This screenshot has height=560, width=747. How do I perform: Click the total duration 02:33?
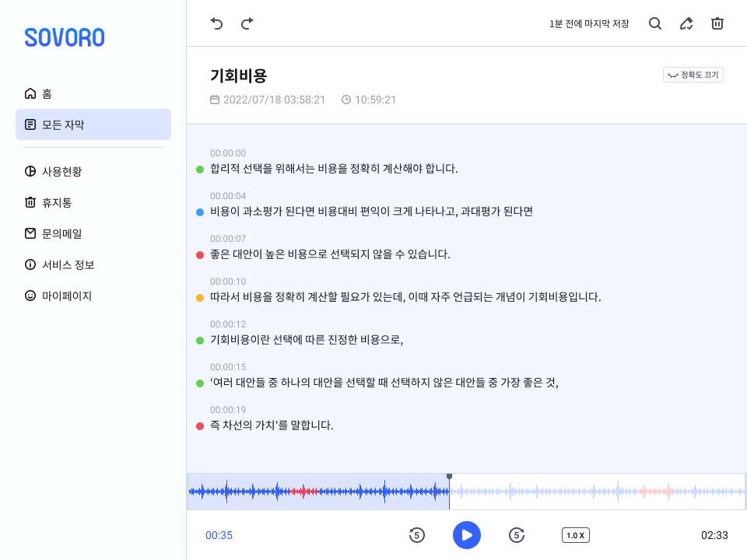(x=714, y=535)
